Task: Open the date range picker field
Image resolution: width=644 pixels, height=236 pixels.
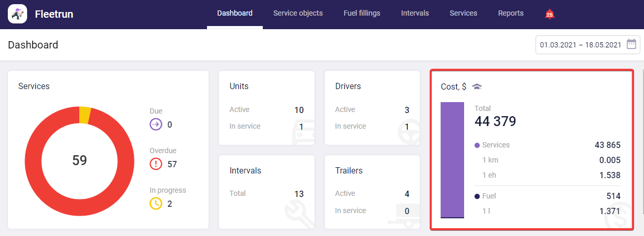Action: (580, 45)
